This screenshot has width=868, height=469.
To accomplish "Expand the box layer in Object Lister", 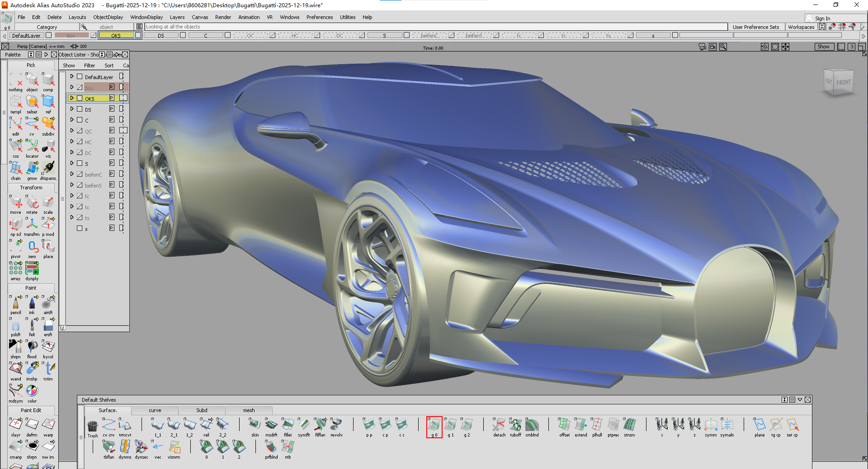I will point(71,87).
